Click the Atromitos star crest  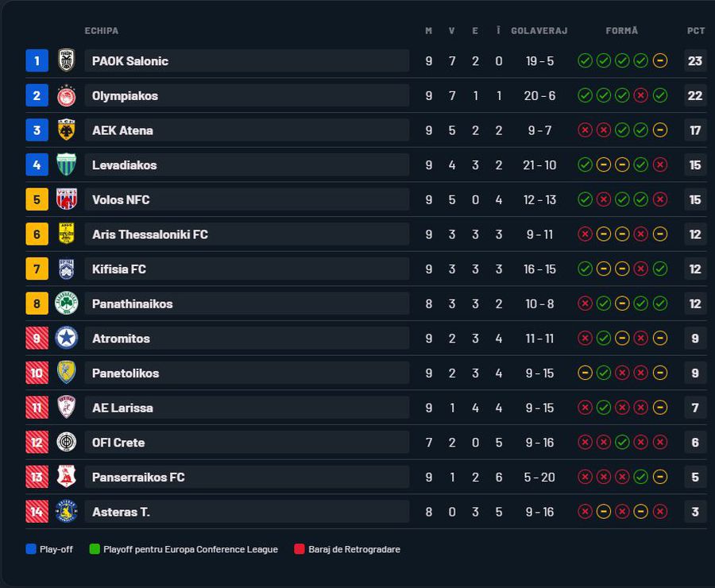(x=67, y=338)
